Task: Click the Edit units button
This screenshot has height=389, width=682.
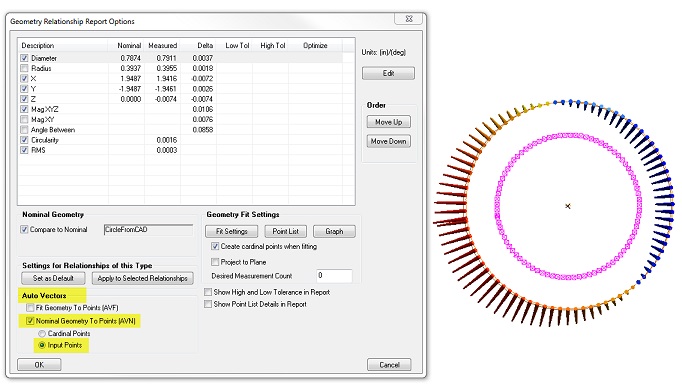Action: pyautogui.click(x=388, y=73)
